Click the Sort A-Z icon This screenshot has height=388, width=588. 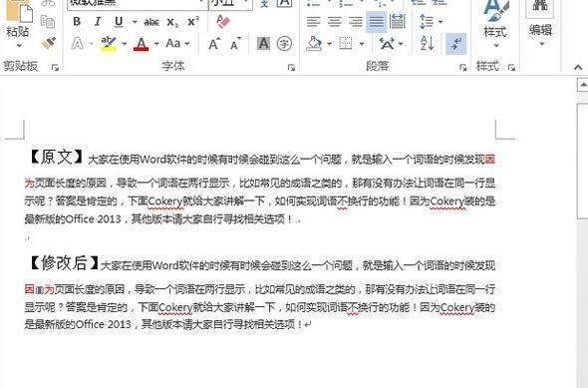(x=427, y=44)
